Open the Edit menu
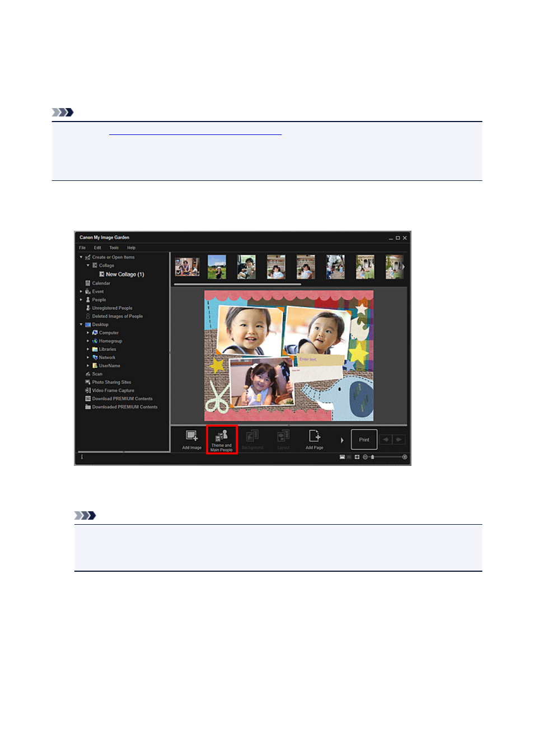The width and height of the screenshot is (534, 756). coord(97,248)
